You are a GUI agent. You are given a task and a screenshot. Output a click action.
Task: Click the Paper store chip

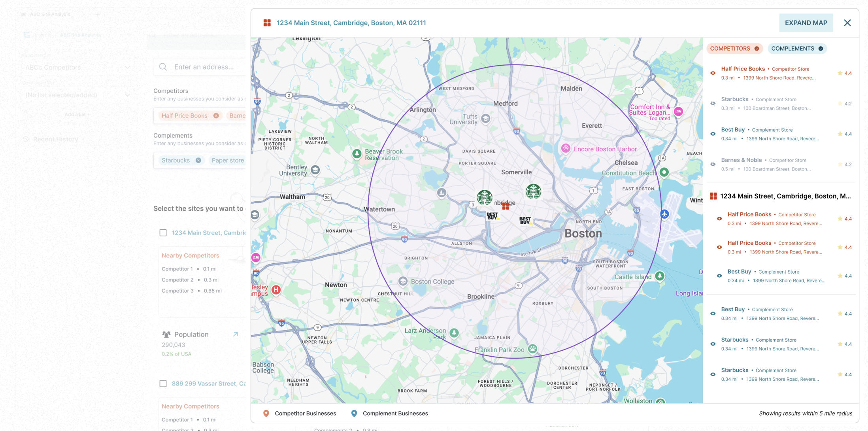(x=228, y=161)
